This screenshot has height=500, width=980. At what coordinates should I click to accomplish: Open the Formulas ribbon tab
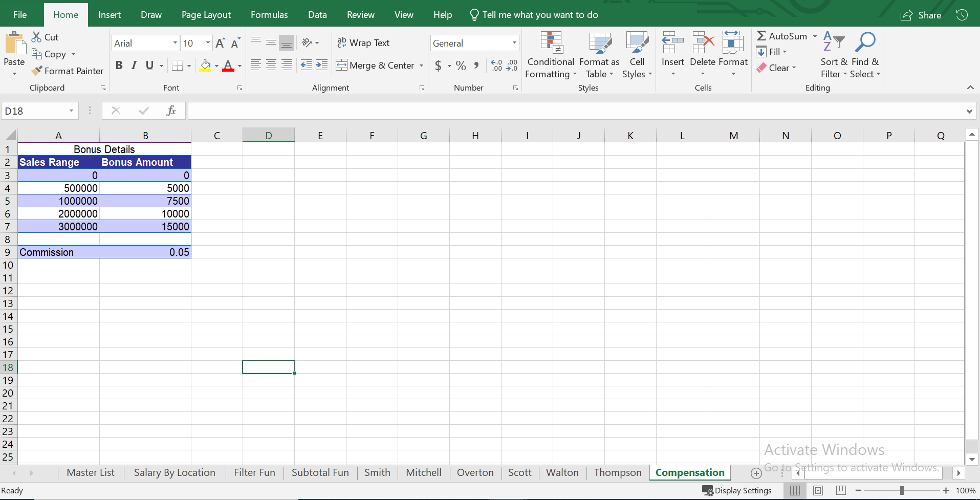tap(269, 15)
